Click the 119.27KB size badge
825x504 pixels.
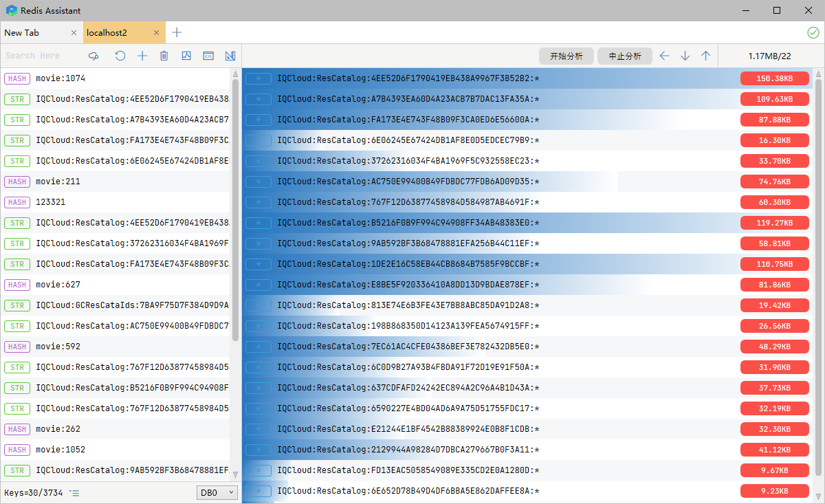click(774, 223)
